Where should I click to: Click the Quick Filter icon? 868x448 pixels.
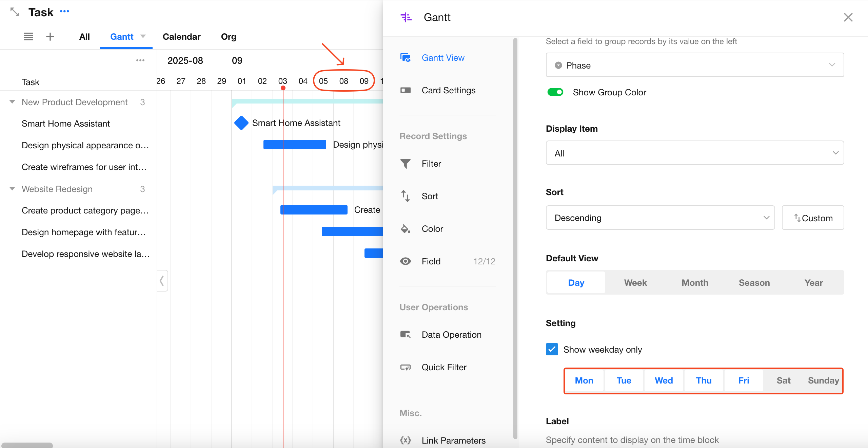[406, 367]
